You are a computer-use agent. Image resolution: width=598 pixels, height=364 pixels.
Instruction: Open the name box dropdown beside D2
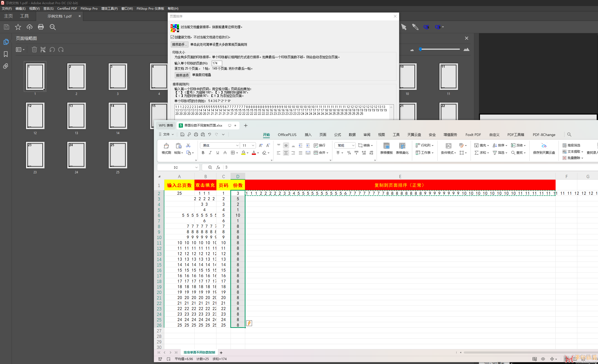point(196,167)
